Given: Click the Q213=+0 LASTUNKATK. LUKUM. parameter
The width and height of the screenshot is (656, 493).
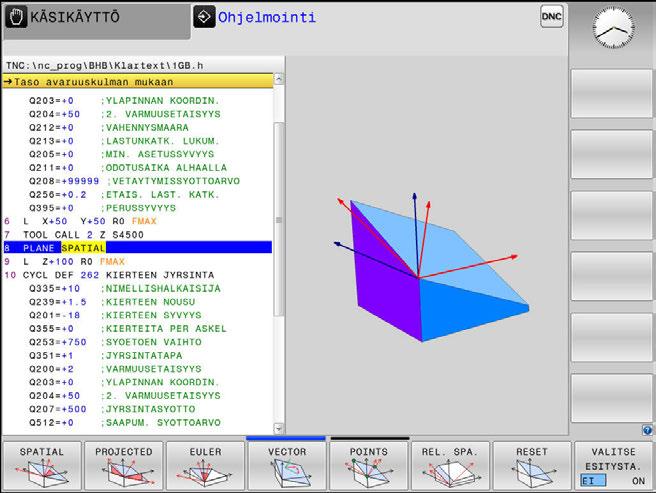Looking at the screenshot, I should (x=124, y=141).
